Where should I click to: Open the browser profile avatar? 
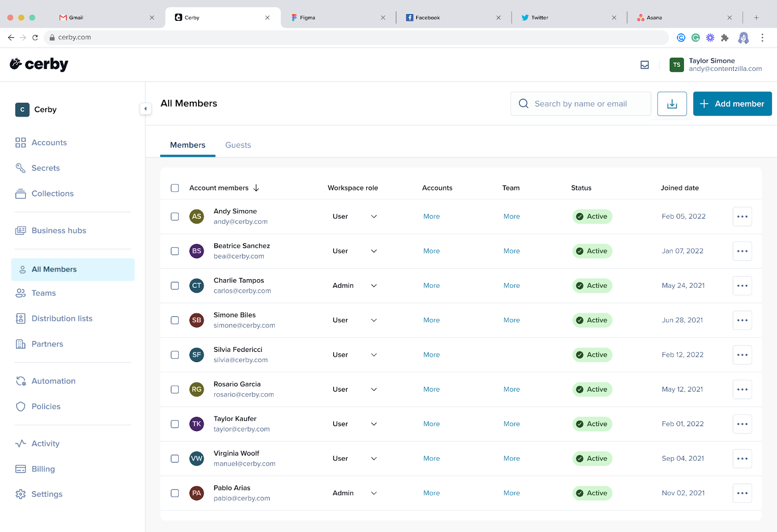point(743,37)
